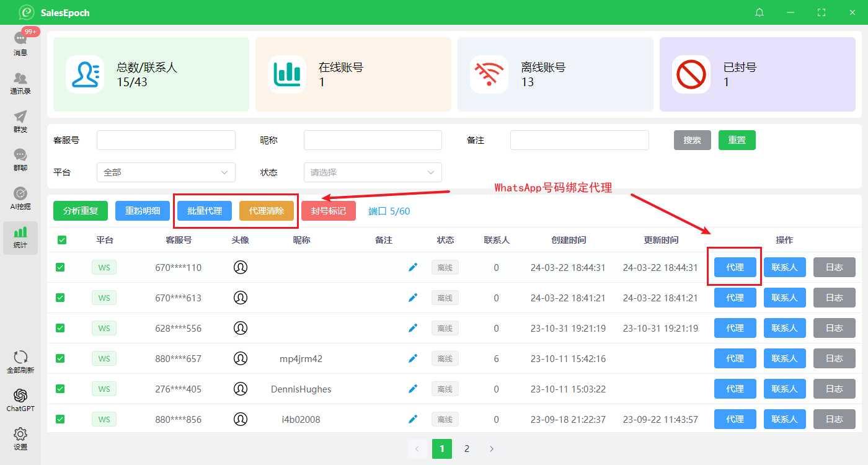Viewport: 868px width, 465px height.
Task: Click the edit pencil for DennisHughes
Action: pos(413,389)
